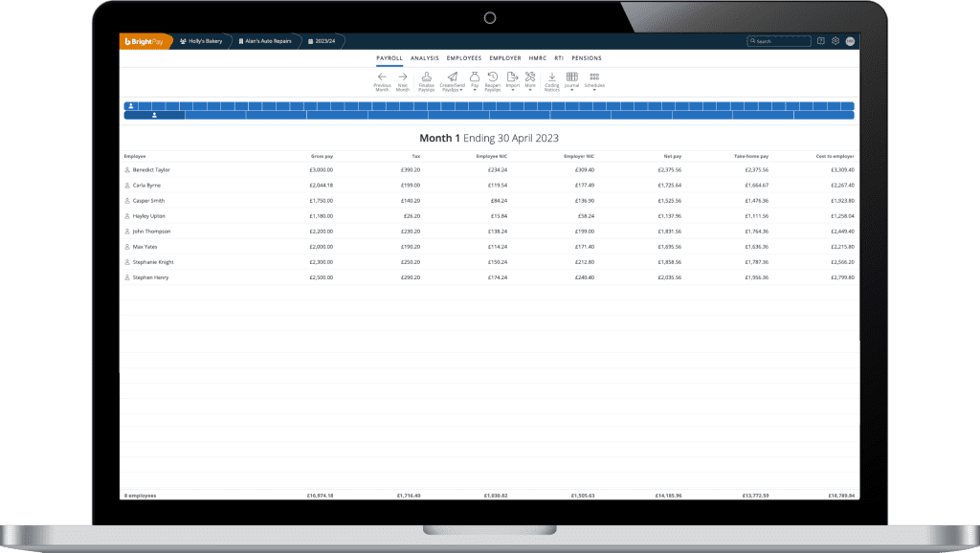Open the Import dropdown
This screenshot has height=553, width=980.
pos(513,82)
